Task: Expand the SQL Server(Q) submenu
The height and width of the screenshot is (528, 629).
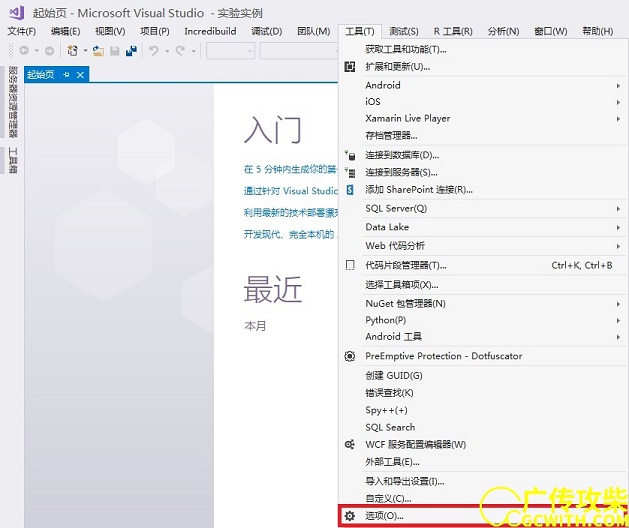Action: coord(618,209)
